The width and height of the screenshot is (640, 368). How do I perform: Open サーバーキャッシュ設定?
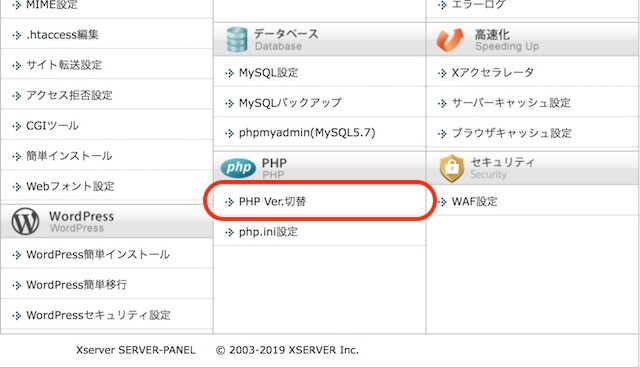(x=511, y=103)
